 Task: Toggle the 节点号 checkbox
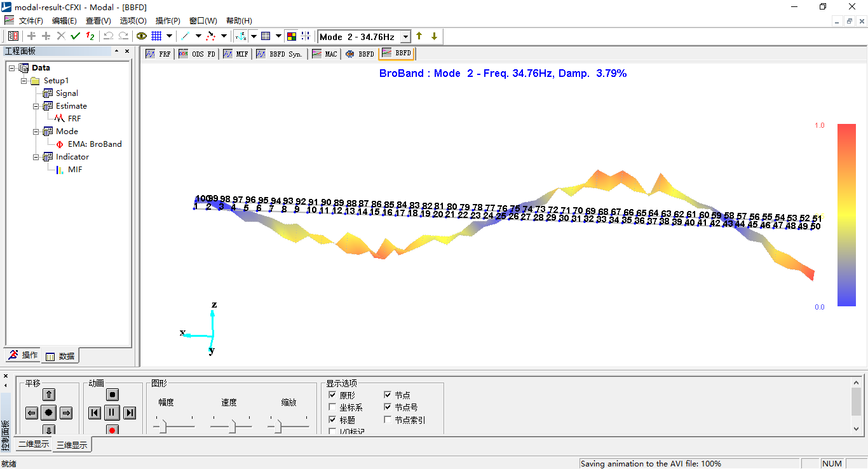(388, 407)
